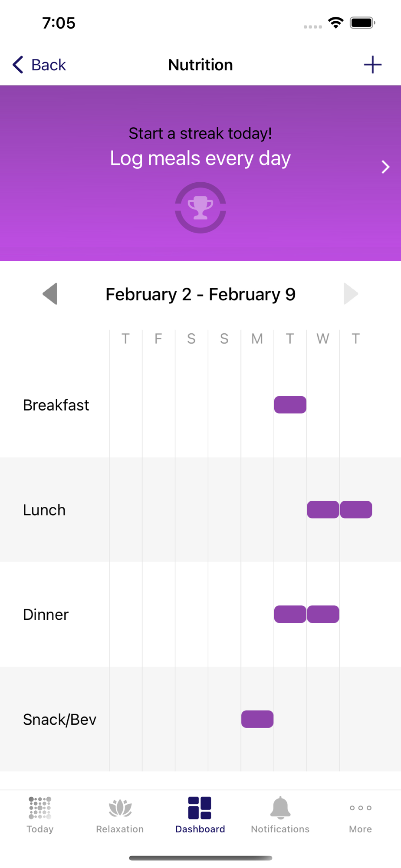
Task: Open Dinner entry on Wednesday
Action: [x=323, y=614]
